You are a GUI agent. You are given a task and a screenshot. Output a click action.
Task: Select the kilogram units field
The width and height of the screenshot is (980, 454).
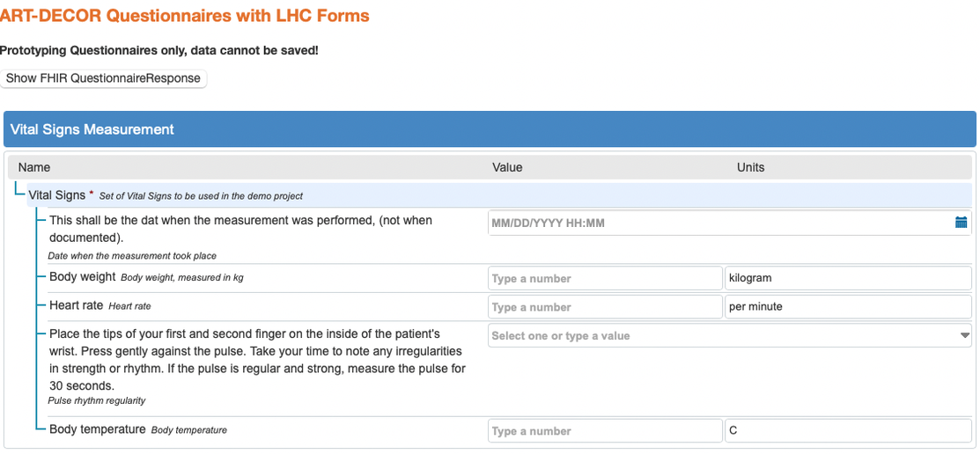point(847,278)
